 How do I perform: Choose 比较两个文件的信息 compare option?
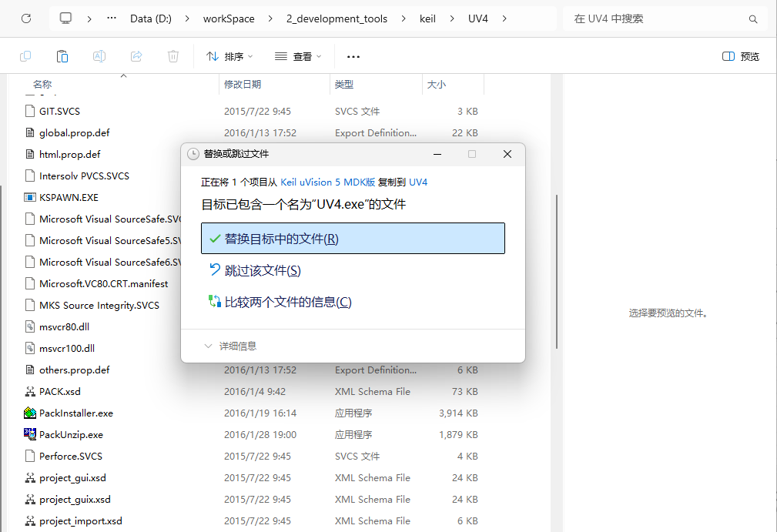[x=287, y=302]
